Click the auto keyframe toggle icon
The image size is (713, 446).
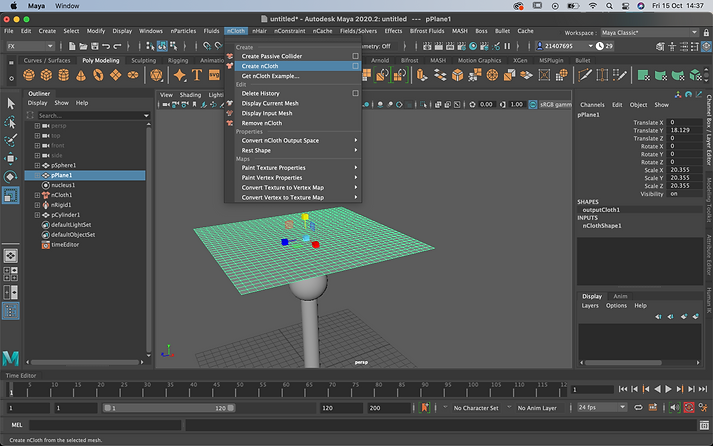point(689,408)
